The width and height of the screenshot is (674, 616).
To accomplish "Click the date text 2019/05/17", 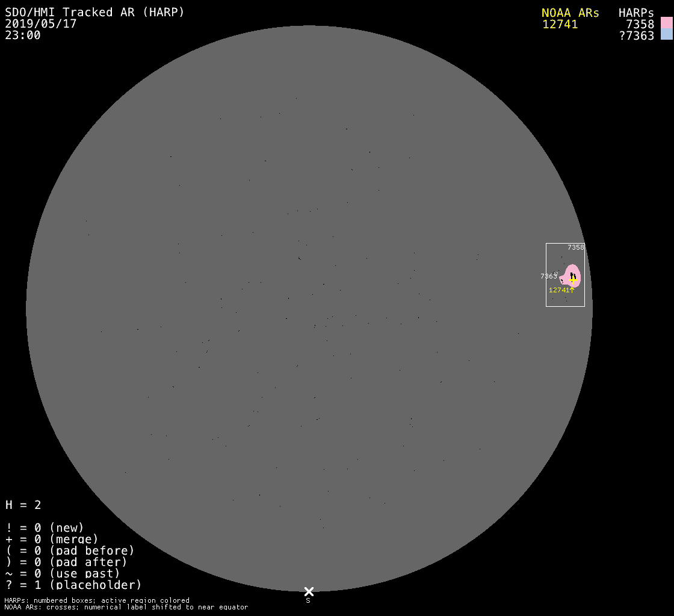I will [x=41, y=24].
